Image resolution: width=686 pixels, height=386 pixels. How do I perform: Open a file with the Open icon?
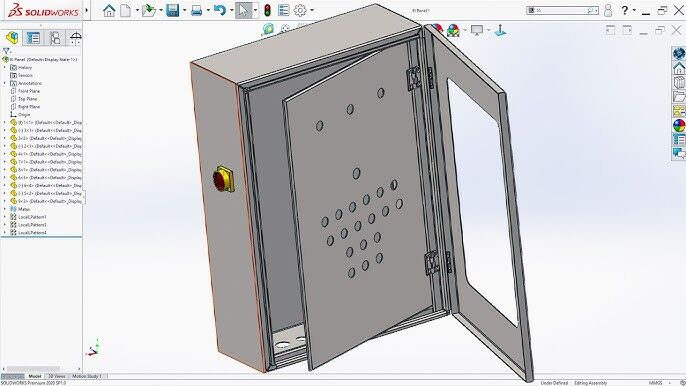point(149,10)
